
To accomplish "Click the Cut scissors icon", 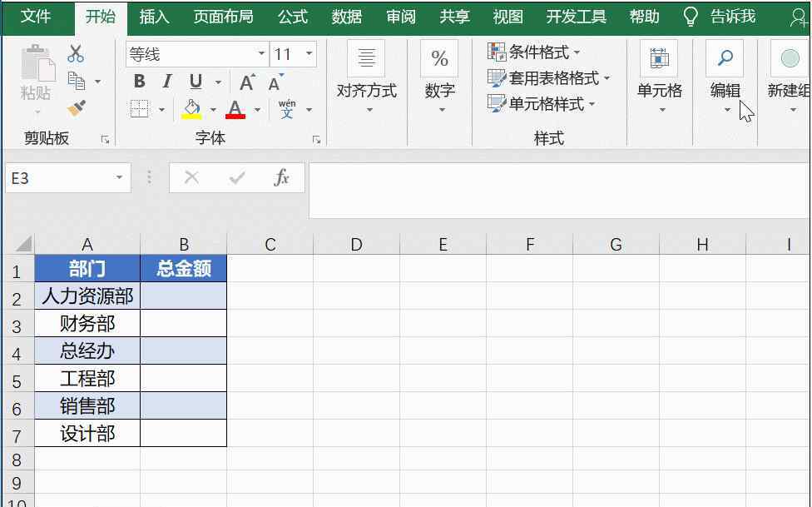I will click(76, 54).
